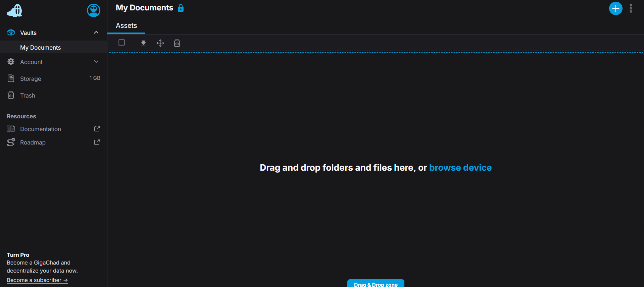Click the Vaults menu label

(x=28, y=33)
